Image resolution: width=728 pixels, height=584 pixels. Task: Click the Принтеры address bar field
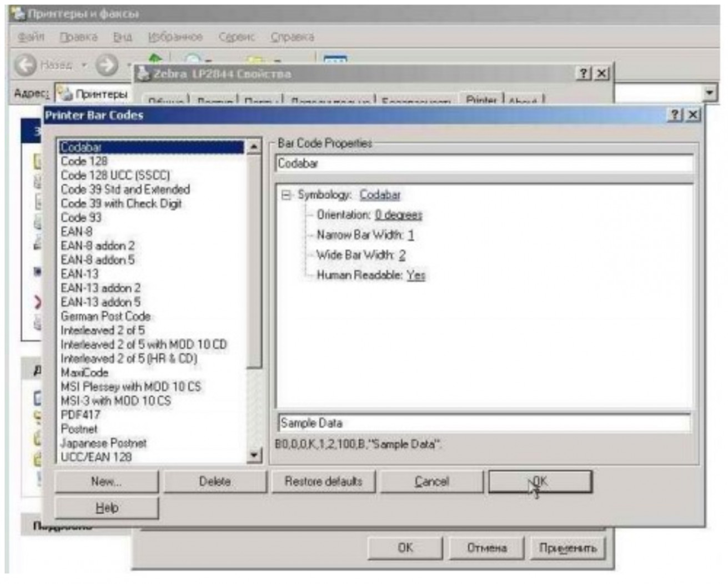(x=94, y=94)
